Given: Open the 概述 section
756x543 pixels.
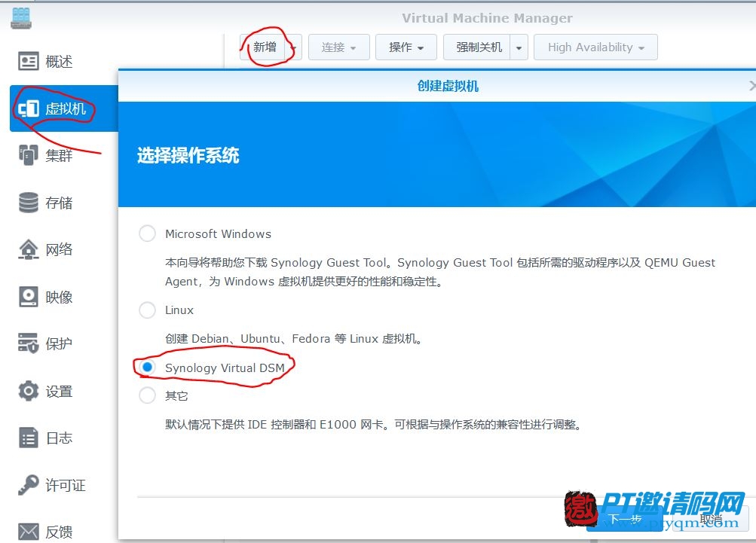Looking at the screenshot, I should point(60,62).
